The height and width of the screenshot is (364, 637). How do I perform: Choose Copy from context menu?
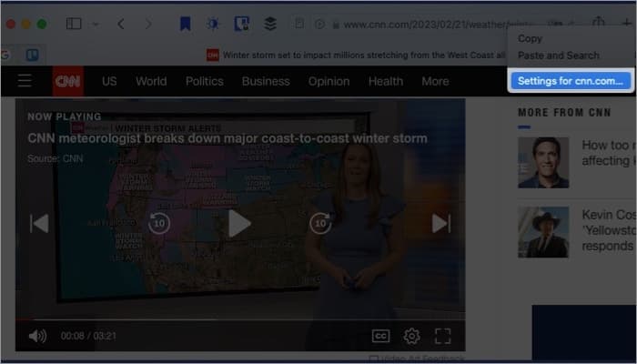tap(530, 38)
